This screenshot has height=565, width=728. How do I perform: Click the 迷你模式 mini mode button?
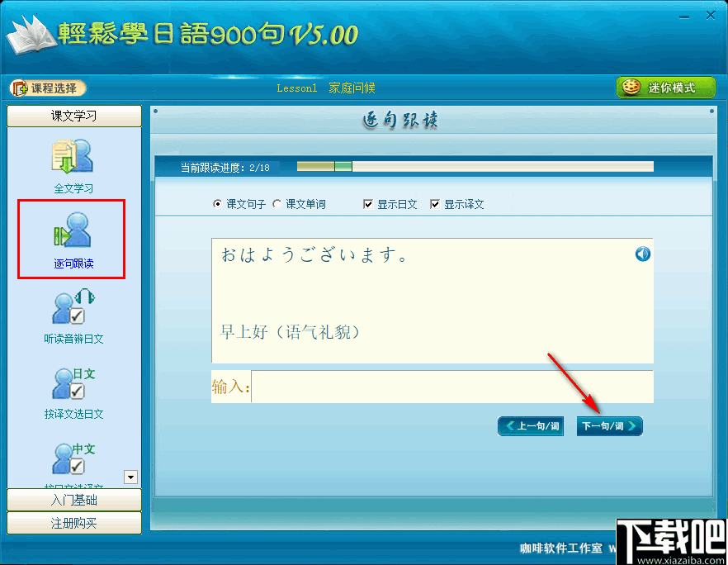pos(665,87)
